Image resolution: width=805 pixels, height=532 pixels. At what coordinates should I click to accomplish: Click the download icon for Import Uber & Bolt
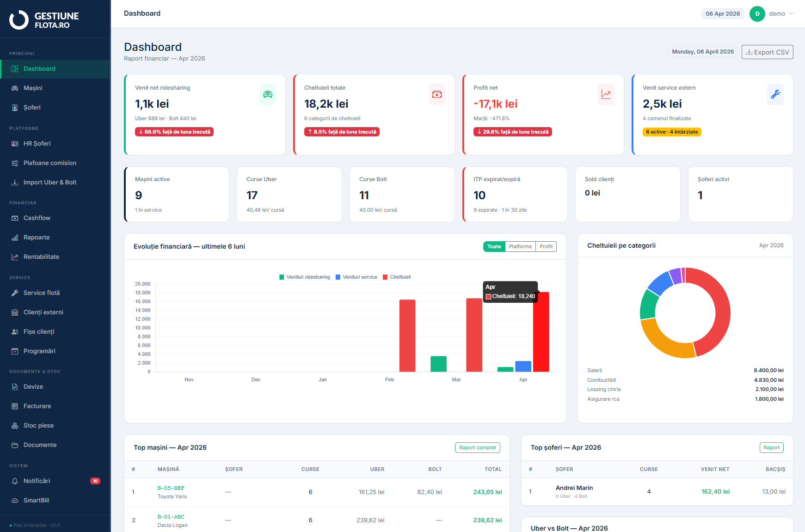(15, 183)
